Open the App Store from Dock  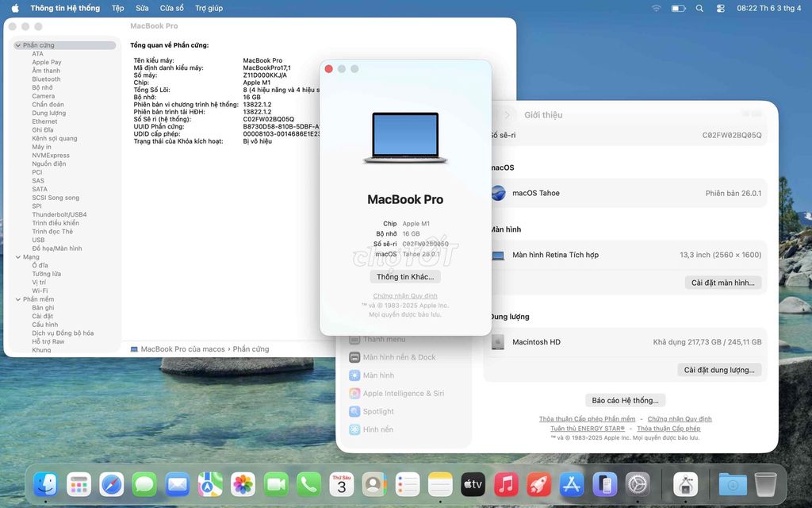click(x=572, y=485)
